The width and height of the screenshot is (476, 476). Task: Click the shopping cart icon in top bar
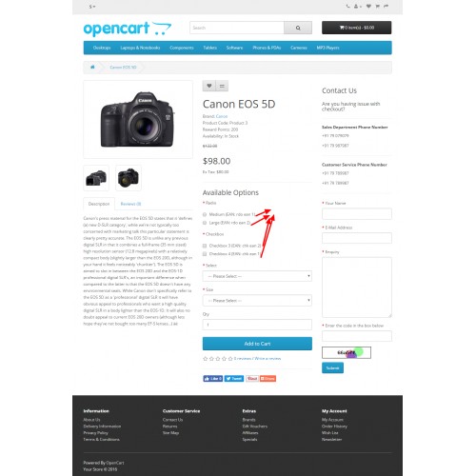click(x=378, y=7)
